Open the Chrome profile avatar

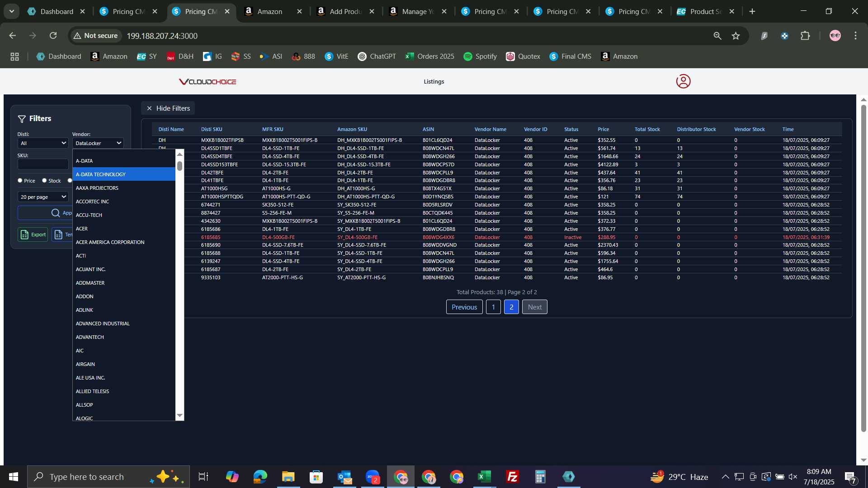[835, 36]
